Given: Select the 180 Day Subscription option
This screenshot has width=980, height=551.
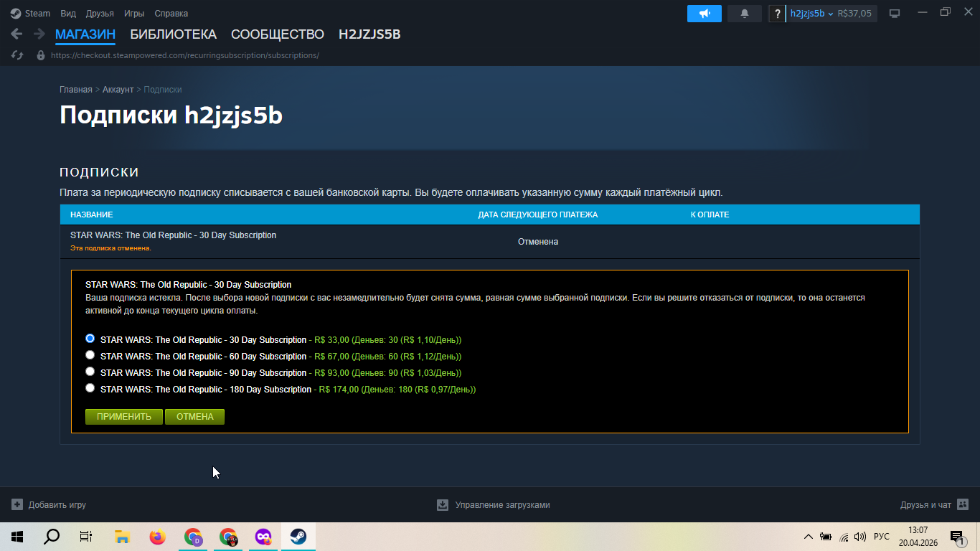Looking at the screenshot, I should pyautogui.click(x=90, y=387).
